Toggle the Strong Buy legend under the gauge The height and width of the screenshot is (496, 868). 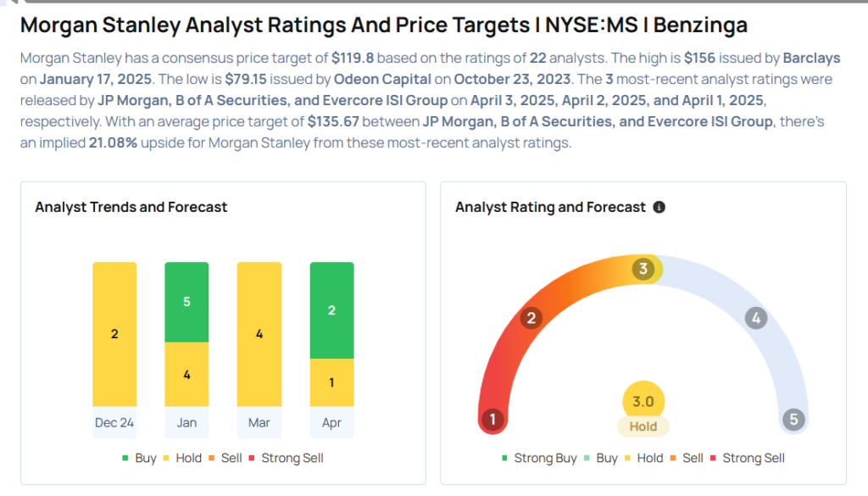coord(539,458)
